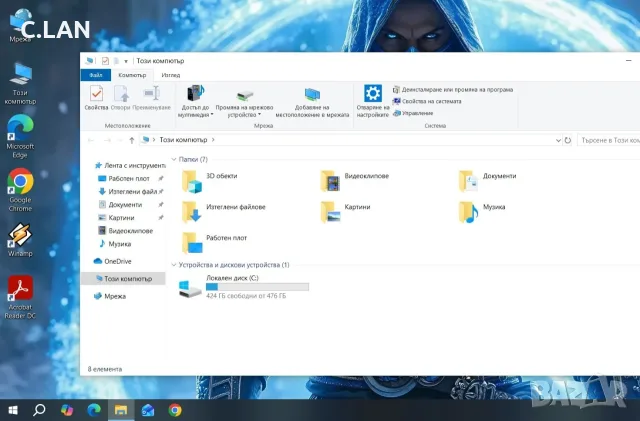This screenshot has height=421, width=640.
Task: Open Mail app on the taskbar
Action: click(x=148, y=410)
